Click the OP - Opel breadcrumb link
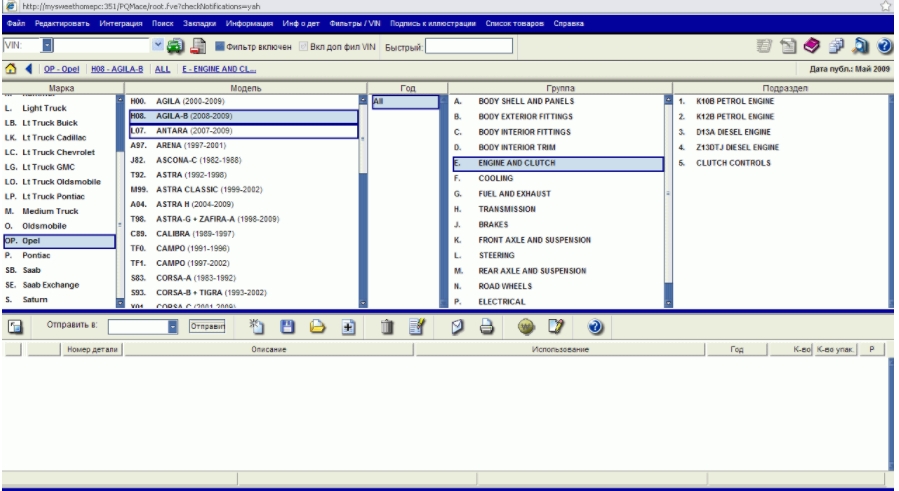This screenshot has height=491, width=899. tap(62, 69)
